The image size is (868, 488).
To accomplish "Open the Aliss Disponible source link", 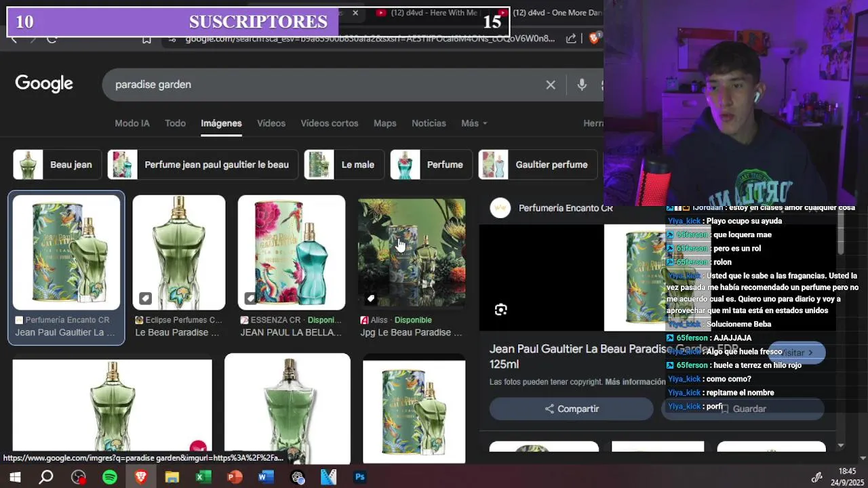I will (x=396, y=320).
